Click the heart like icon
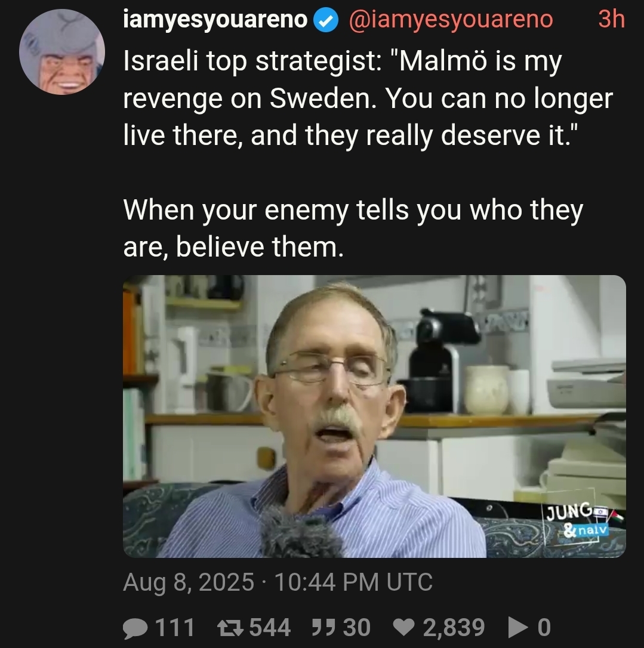644x648 pixels. coord(403,628)
